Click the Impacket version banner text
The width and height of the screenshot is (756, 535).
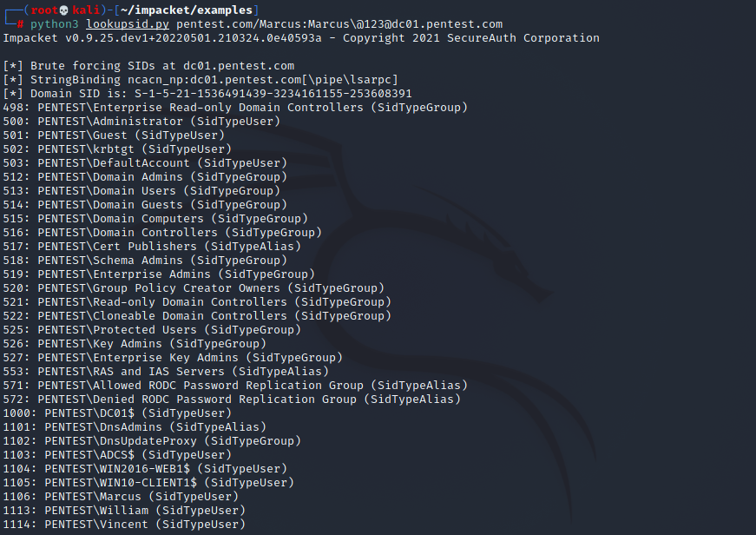pos(301,38)
